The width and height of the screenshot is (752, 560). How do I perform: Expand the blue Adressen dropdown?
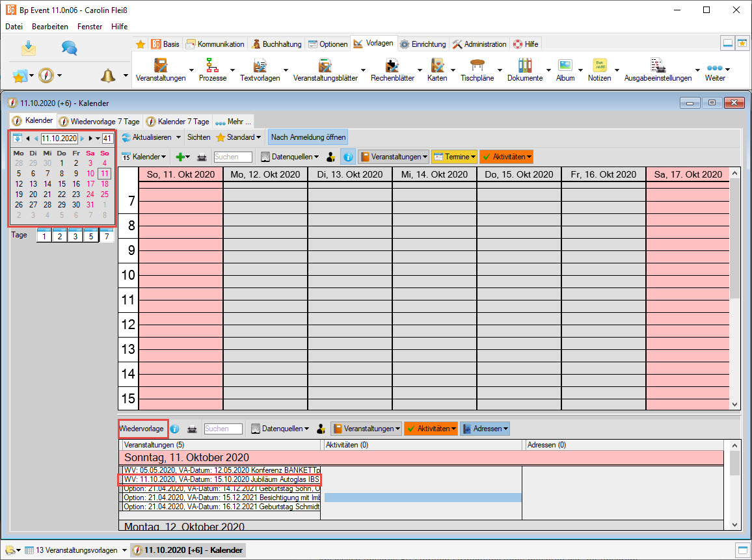(485, 429)
